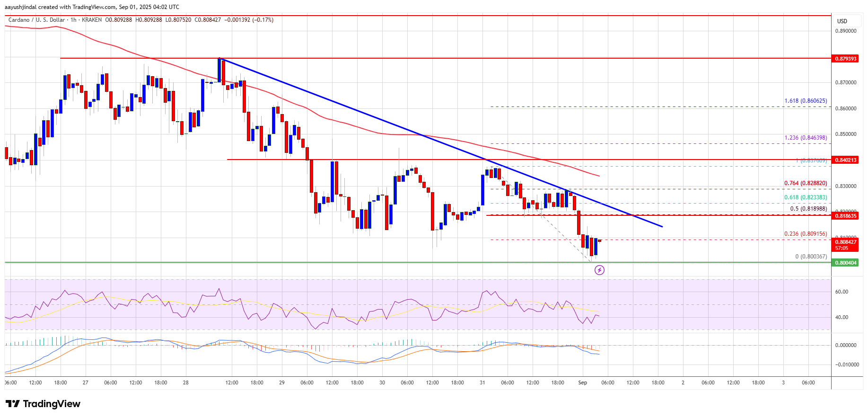
Task: Click the lightning bolt event icon
Action: pyautogui.click(x=599, y=270)
